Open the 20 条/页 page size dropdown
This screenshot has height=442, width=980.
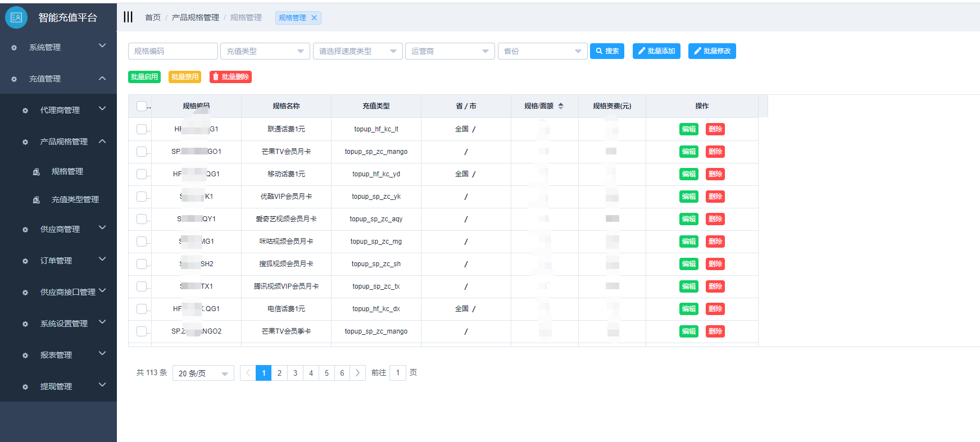click(x=203, y=373)
